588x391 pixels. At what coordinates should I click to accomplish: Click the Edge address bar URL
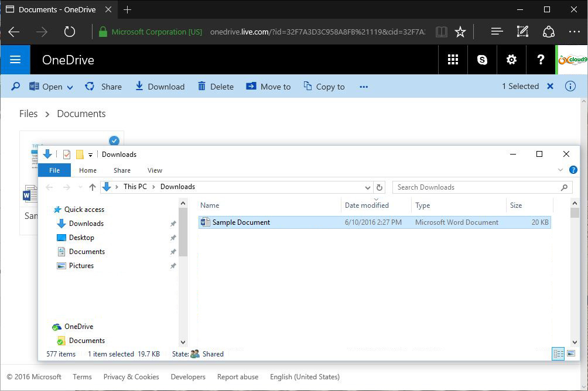point(317,32)
